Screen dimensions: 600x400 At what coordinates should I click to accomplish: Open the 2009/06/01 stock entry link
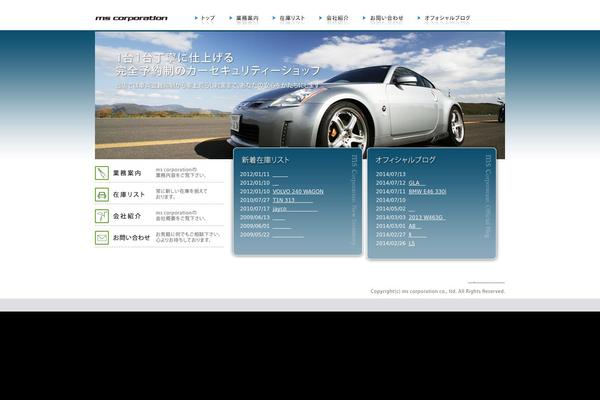click(282, 226)
